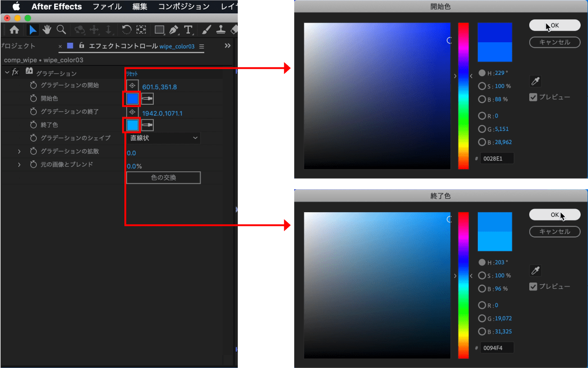Click the eyedropper next to 開始色 swatch
This screenshot has width=588, height=368.
pos(147,99)
